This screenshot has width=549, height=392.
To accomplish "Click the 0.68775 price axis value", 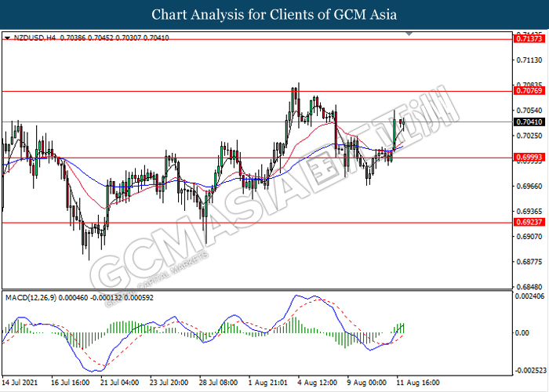I will click(529, 262).
